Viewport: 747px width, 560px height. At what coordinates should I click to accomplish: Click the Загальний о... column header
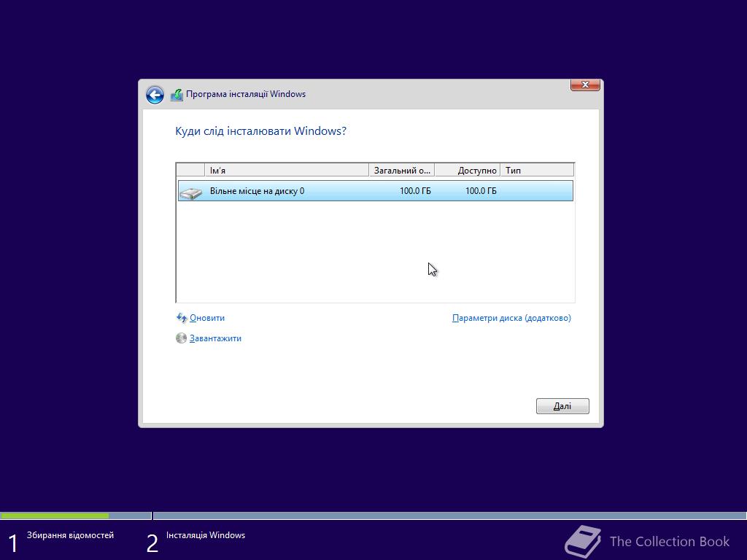402,170
